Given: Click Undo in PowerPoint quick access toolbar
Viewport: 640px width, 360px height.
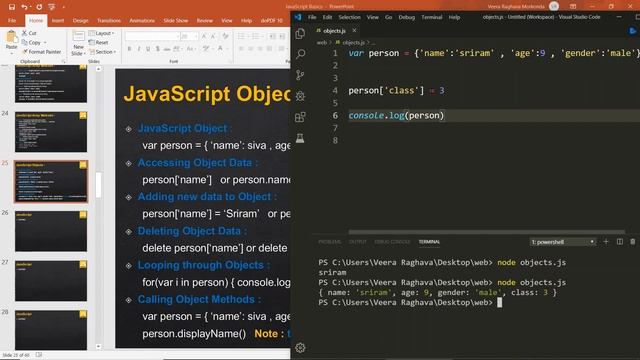Looking at the screenshot, I should click(x=24, y=7).
